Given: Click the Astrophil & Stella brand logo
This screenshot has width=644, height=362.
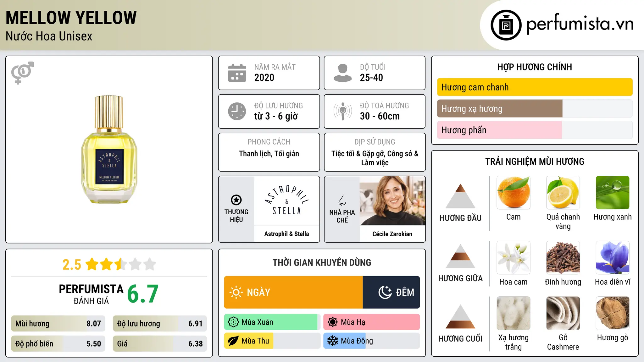Looking at the screenshot, I should (286, 200).
